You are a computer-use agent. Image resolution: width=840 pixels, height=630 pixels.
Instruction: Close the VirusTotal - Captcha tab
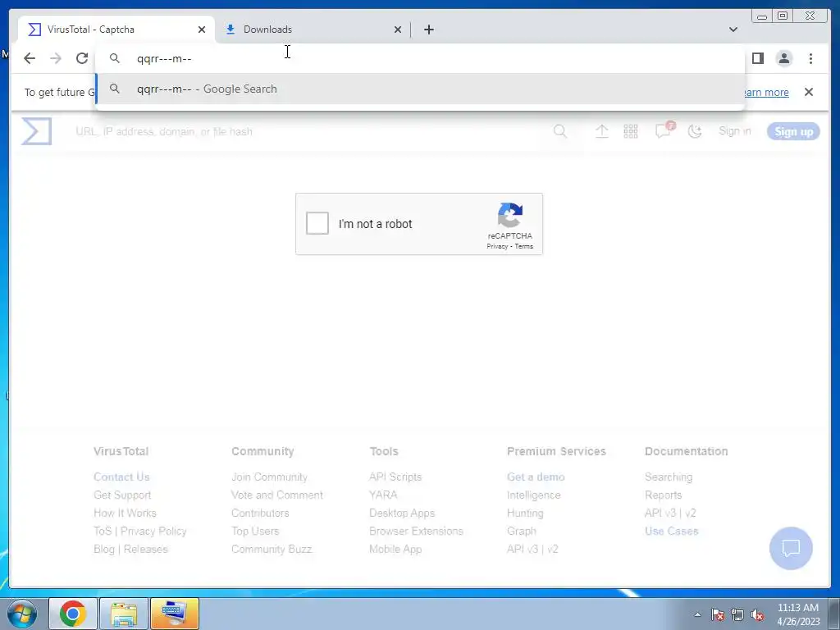coord(202,30)
